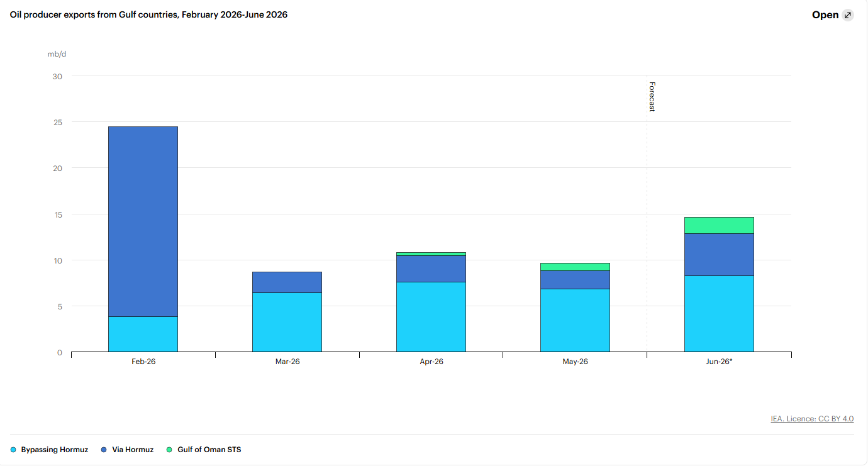Select the May-26 green Gulf of Oman segment

[x=575, y=267]
